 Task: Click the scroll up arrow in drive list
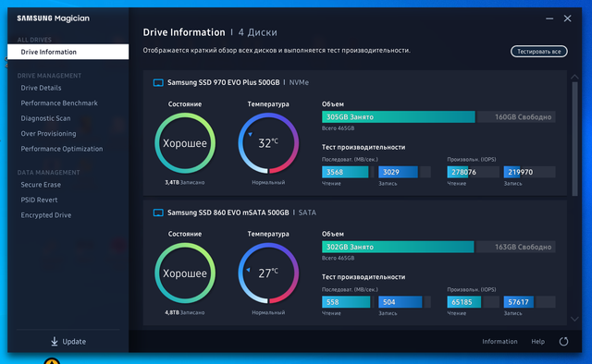574,77
